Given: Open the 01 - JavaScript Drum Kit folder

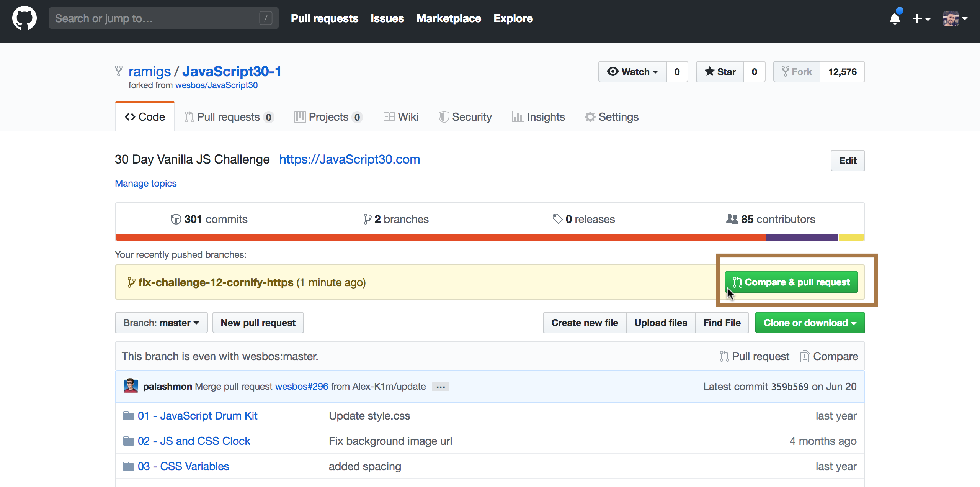Looking at the screenshot, I should [x=198, y=416].
